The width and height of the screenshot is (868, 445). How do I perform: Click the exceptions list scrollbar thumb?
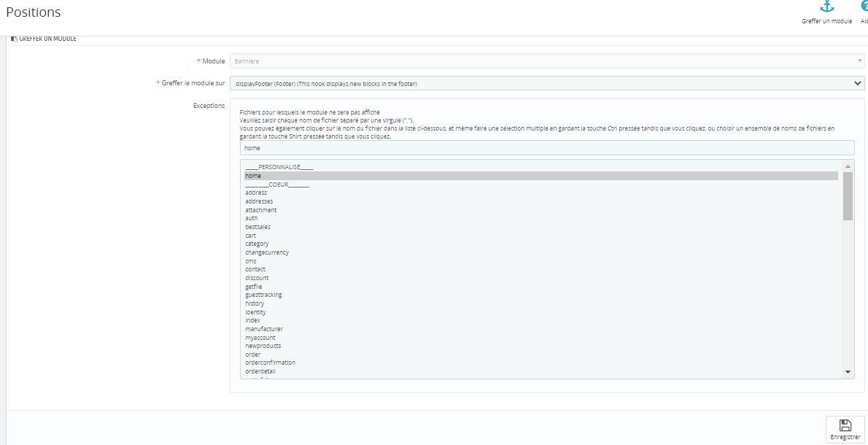tap(848, 196)
